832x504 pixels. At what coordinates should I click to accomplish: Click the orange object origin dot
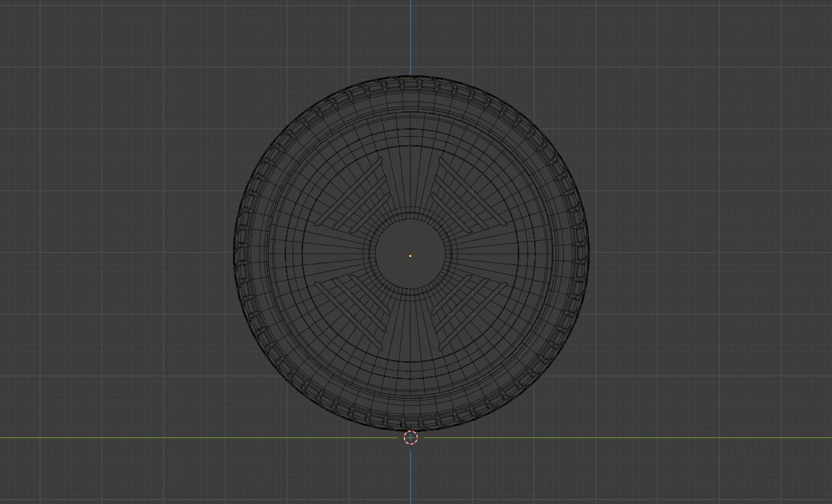click(410, 256)
